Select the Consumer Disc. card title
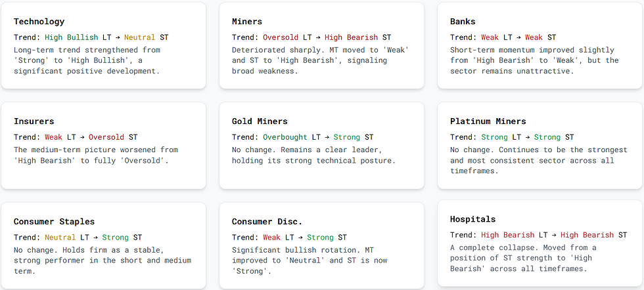The image size is (644, 290). tap(267, 222)
